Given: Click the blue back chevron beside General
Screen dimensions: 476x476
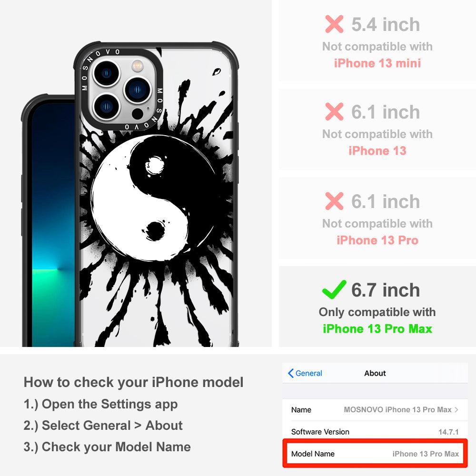Looking at the screenshot, I should point(290,373).
